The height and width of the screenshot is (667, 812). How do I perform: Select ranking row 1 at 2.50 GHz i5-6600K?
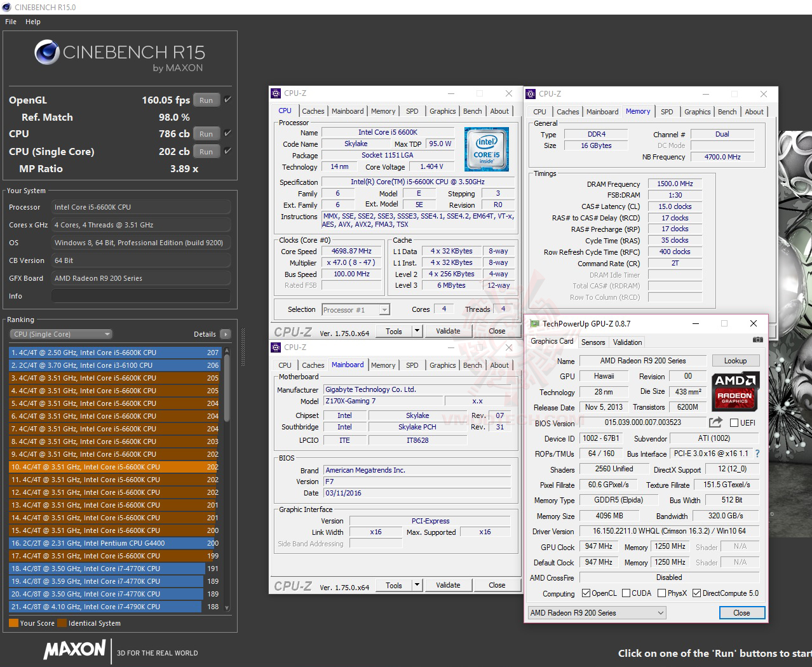point(114,353)
